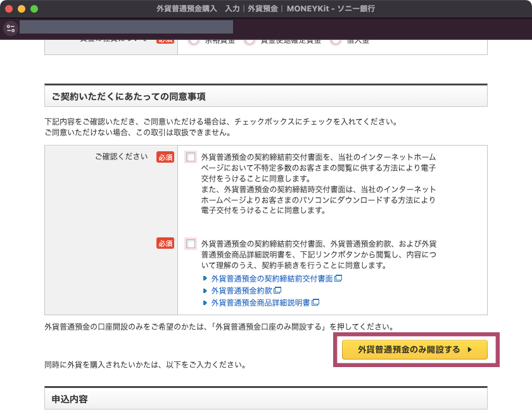Click the blurred browser address bar
The height and width of the screenshot is (419, 532).
[126, 27]
